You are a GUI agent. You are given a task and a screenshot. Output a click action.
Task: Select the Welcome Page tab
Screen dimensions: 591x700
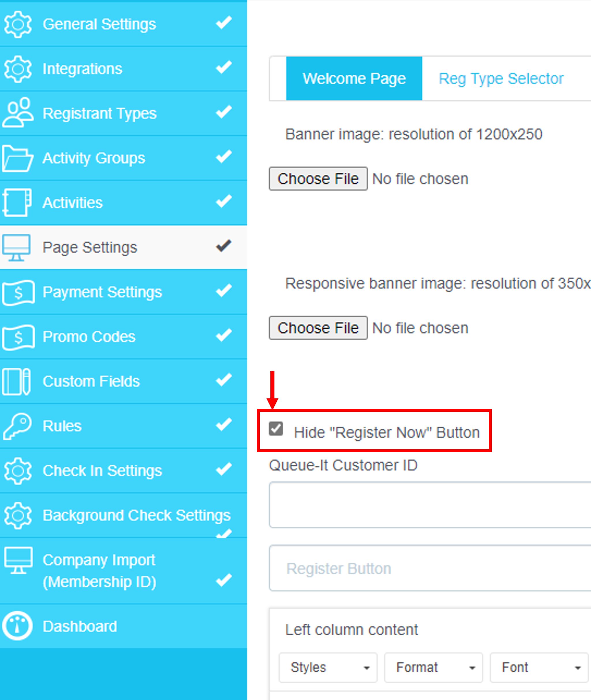pos(354,79)
